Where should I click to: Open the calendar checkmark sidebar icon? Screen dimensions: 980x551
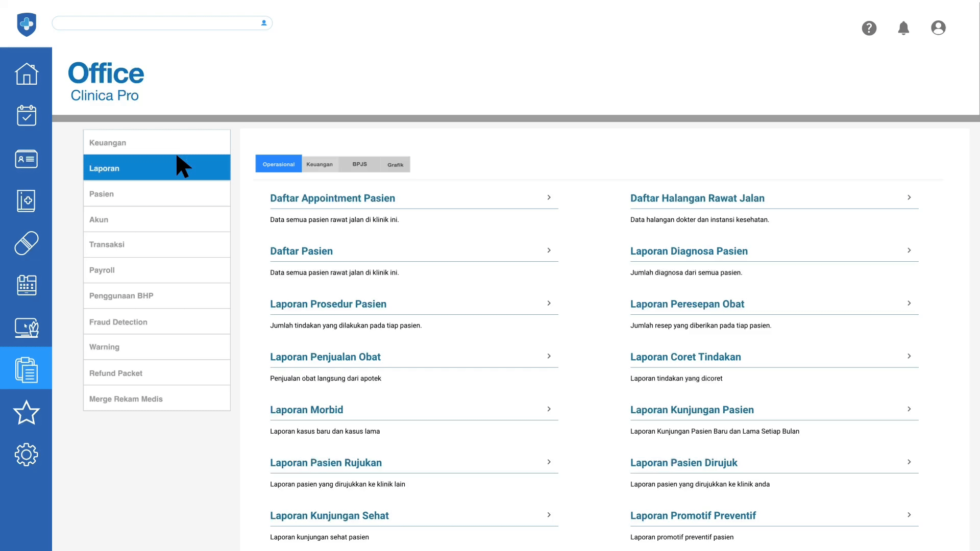pyautogui.click(x=26, y=116)
